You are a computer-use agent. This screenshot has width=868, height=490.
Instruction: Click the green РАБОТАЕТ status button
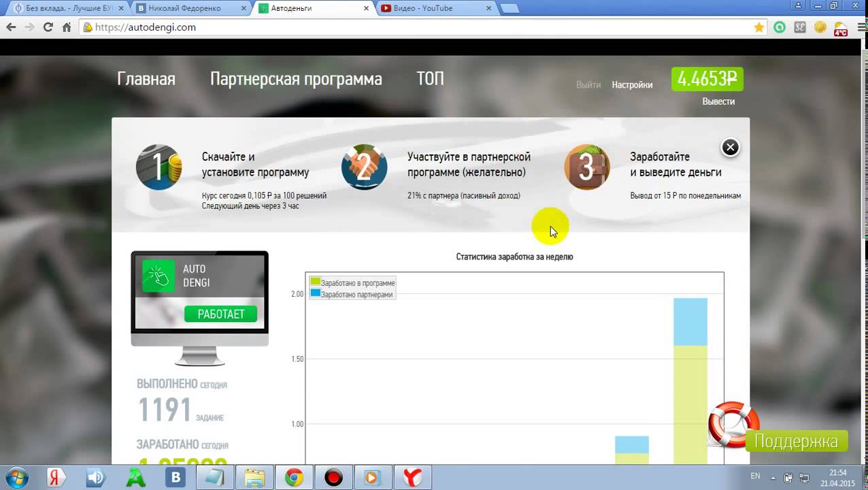coord(220,314)
